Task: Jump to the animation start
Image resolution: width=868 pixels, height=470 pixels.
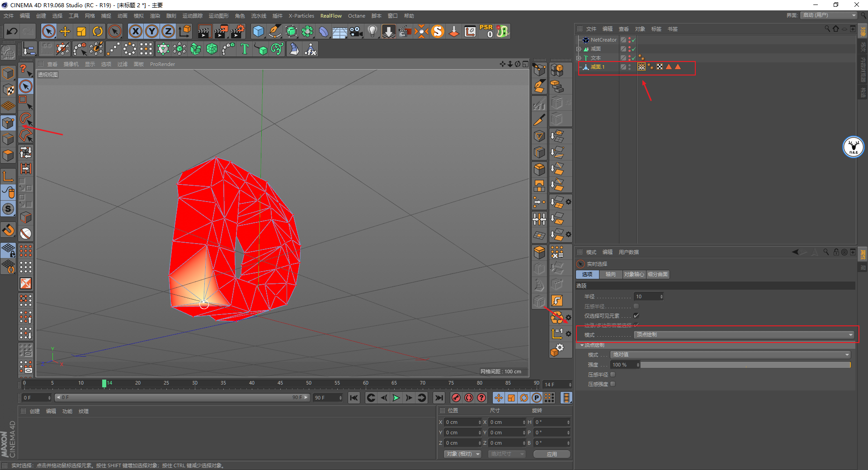Action: click(354, 398)
